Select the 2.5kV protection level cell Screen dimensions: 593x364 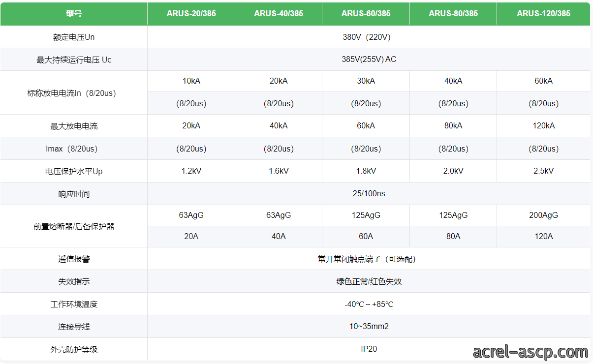543,171
